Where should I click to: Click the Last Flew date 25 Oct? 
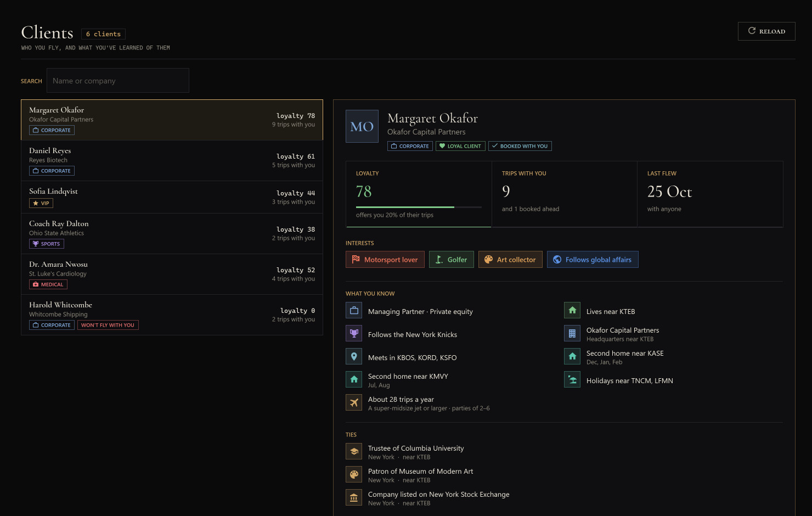[x=669, y=191]
